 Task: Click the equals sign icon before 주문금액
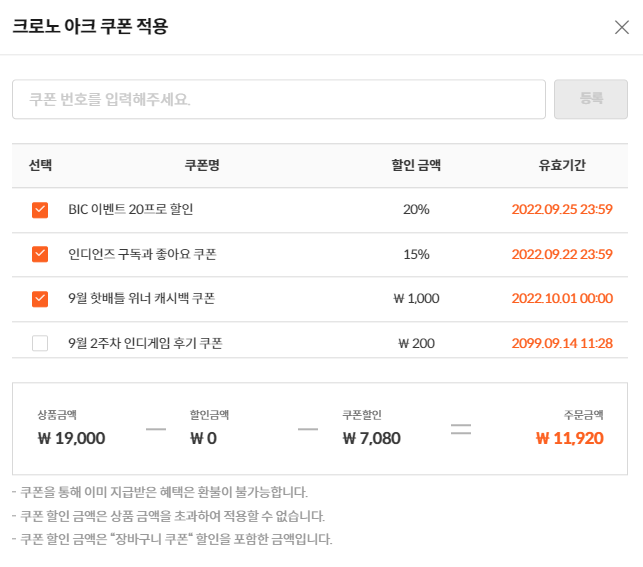tap(460, 429)
